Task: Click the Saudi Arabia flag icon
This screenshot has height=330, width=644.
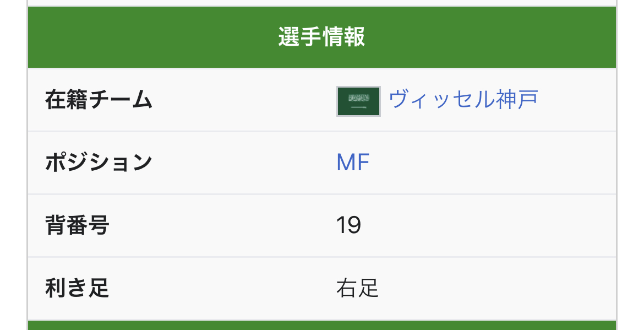Action: click(x=358, y=101)
